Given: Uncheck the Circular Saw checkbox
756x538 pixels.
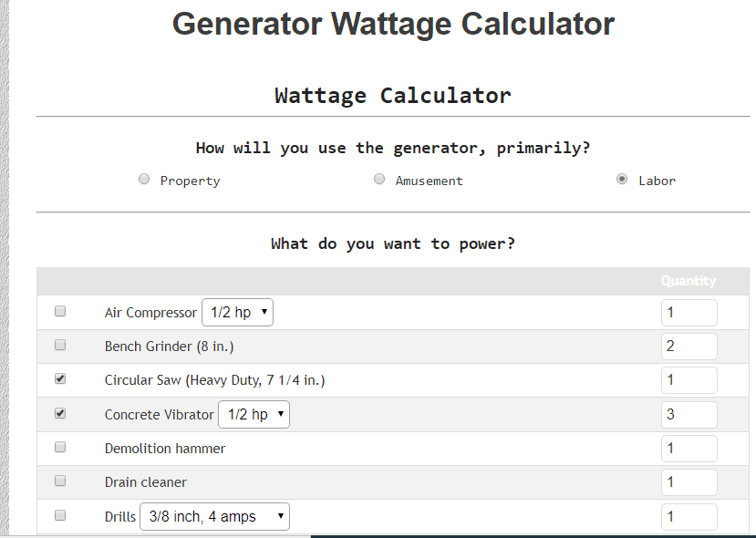Looking at the screenshot, I should [x=60, y=379].
